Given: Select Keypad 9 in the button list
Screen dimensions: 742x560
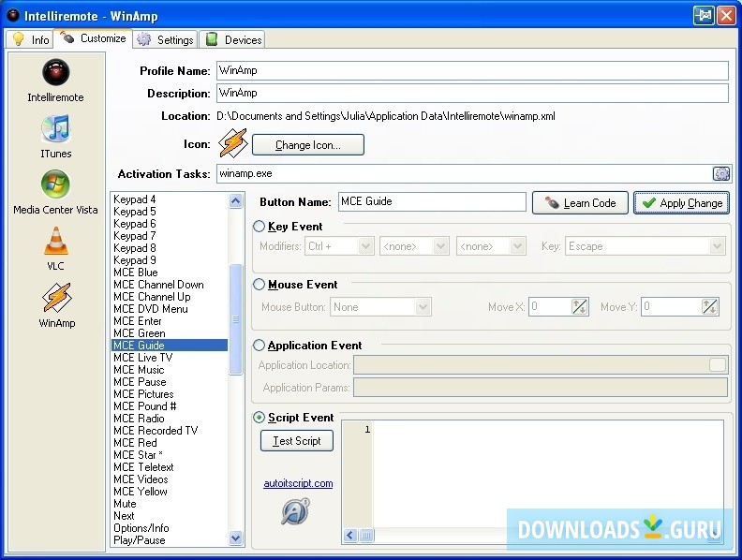Looking at the screenshot, I should pyautogui.click(x=170, y=260).
